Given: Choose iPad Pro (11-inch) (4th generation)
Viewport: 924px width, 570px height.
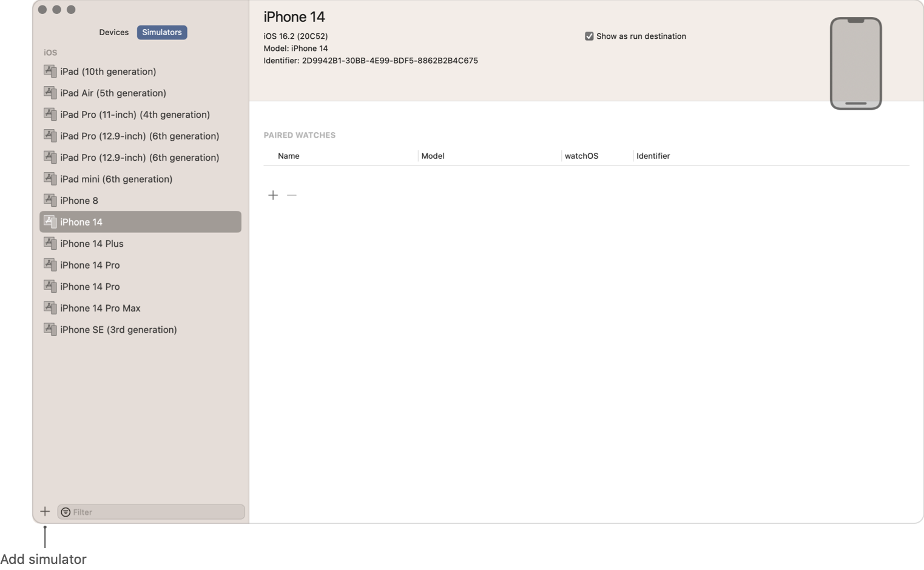Looking at the screenshot, I should [135, 115].
